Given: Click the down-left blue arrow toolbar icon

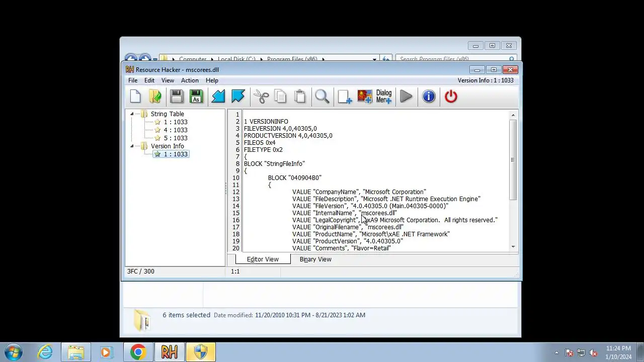Looking at the screenshot, I should click(218, 97).
